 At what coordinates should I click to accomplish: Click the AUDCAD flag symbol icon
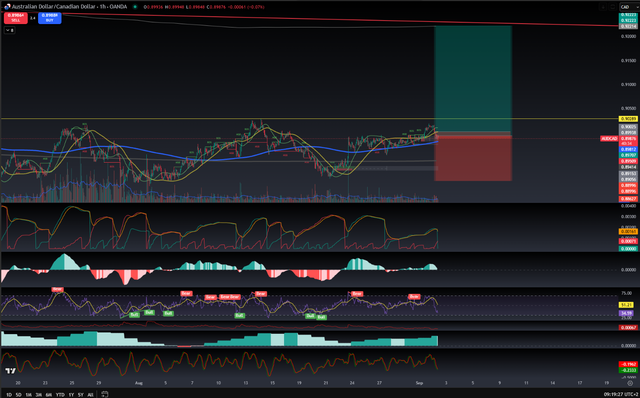[x=7, y=7]
